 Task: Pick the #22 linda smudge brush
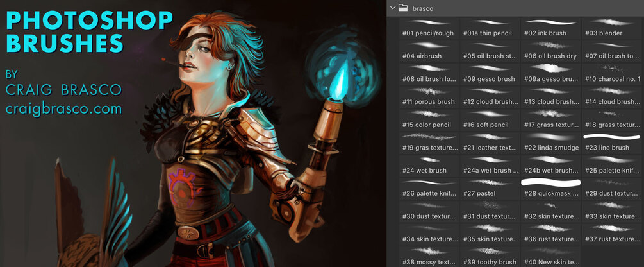point(551,142)
